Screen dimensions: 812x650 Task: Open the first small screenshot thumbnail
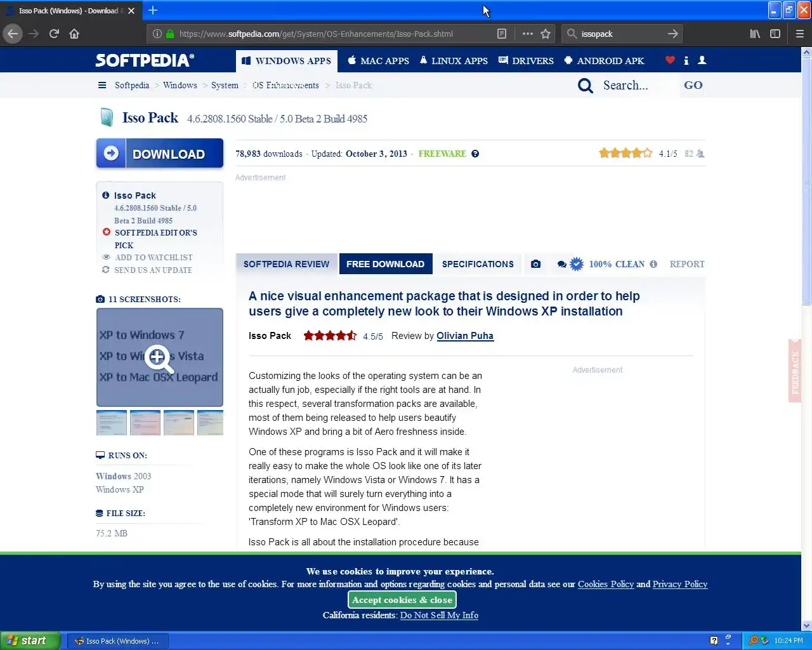point(112,423)
